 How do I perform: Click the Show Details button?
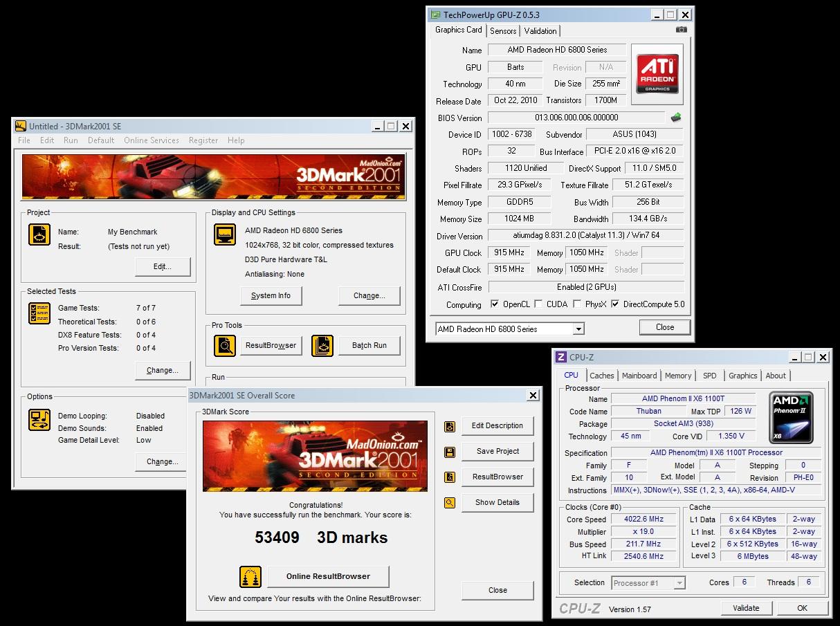click(x=497, y=503)
